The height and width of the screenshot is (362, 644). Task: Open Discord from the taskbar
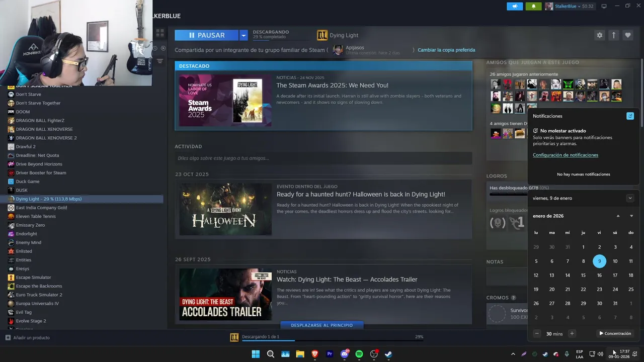tap(345, 354)
